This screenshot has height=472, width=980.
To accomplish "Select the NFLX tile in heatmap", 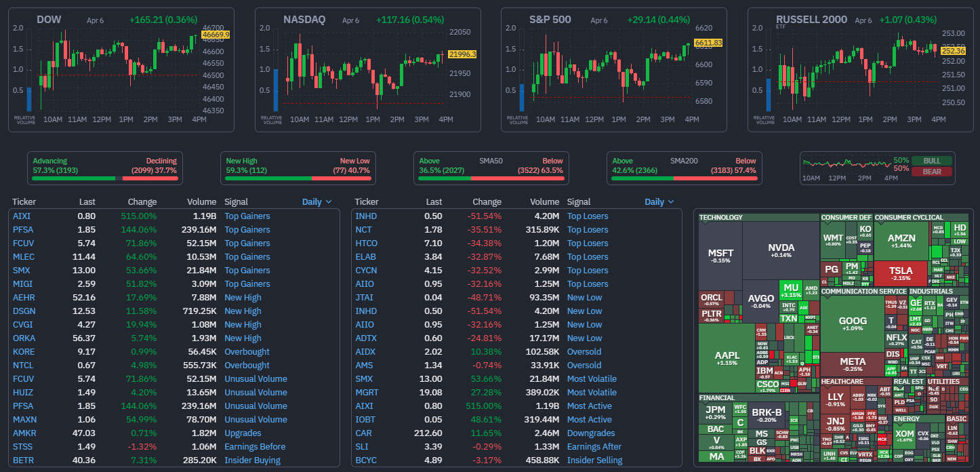I will pos(896,339).
